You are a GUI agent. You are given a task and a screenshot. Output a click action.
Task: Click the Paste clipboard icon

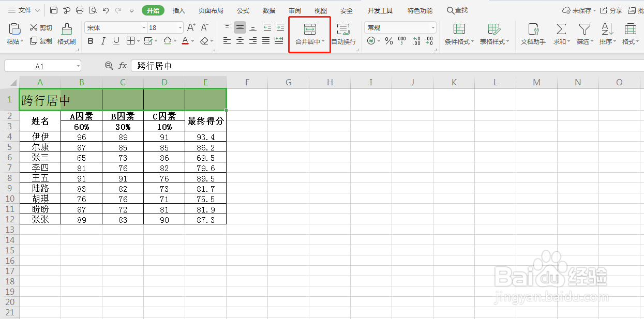(15, 29)
